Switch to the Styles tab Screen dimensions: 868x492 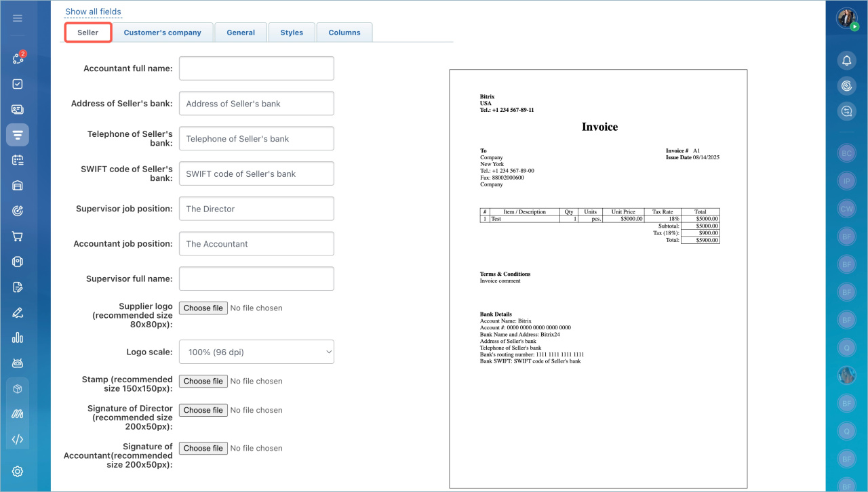pos(292,33)
